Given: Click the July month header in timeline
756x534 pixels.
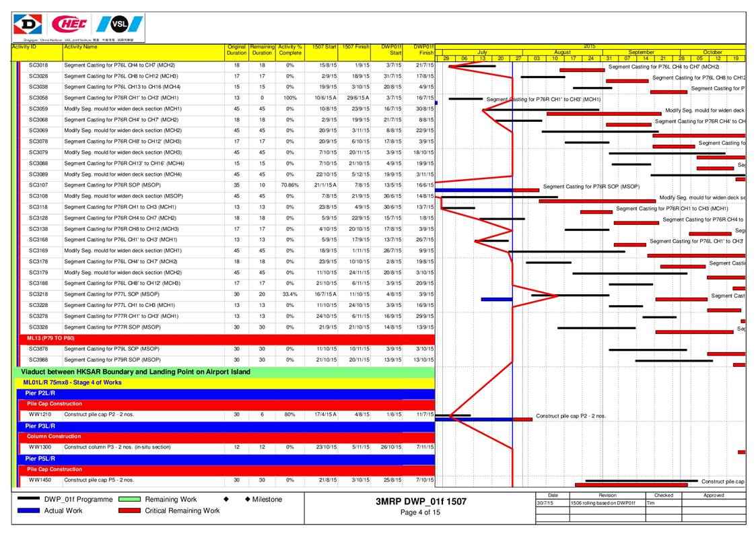Looking at the screenshot, I should point(482,52).
